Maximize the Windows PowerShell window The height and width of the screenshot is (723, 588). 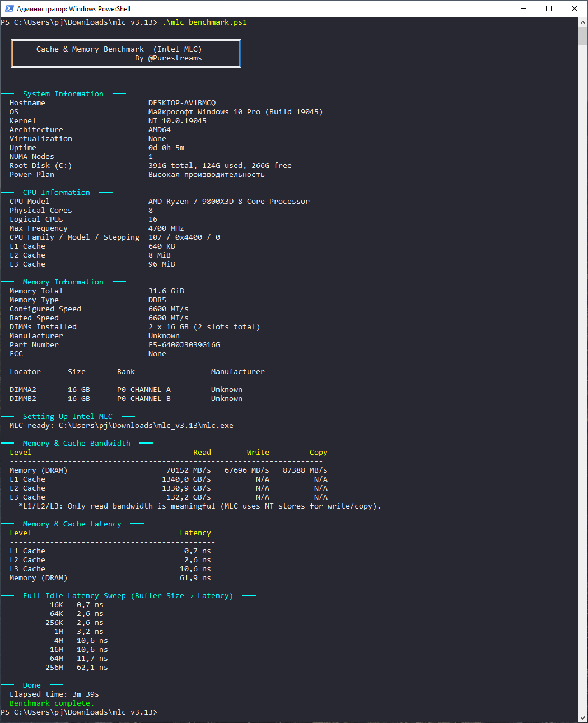click(x=549, y=8)
